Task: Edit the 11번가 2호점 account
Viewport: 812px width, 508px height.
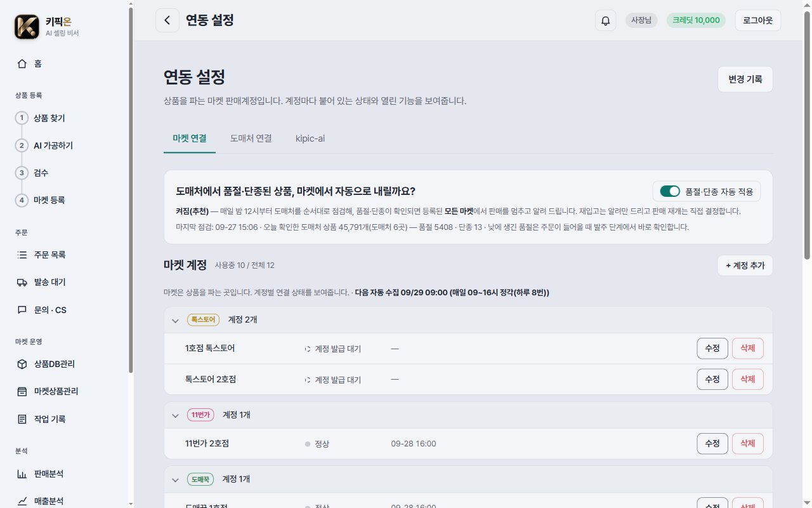Action: 712,444
